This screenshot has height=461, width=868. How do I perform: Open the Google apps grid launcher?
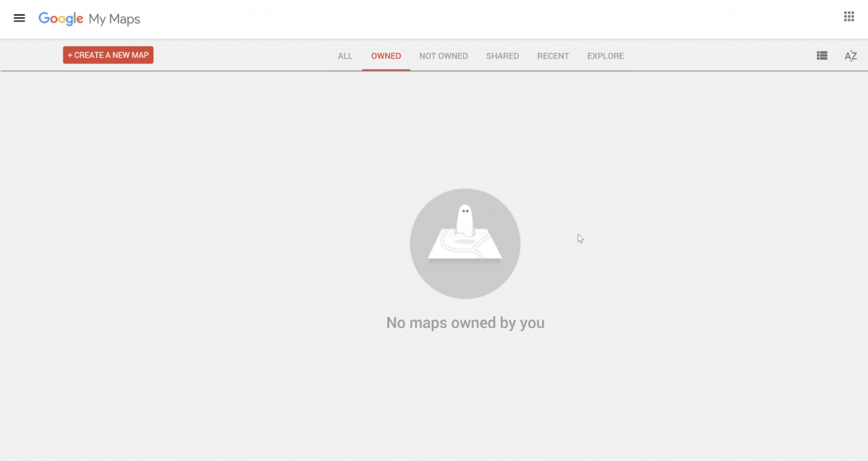coord(848,17)
